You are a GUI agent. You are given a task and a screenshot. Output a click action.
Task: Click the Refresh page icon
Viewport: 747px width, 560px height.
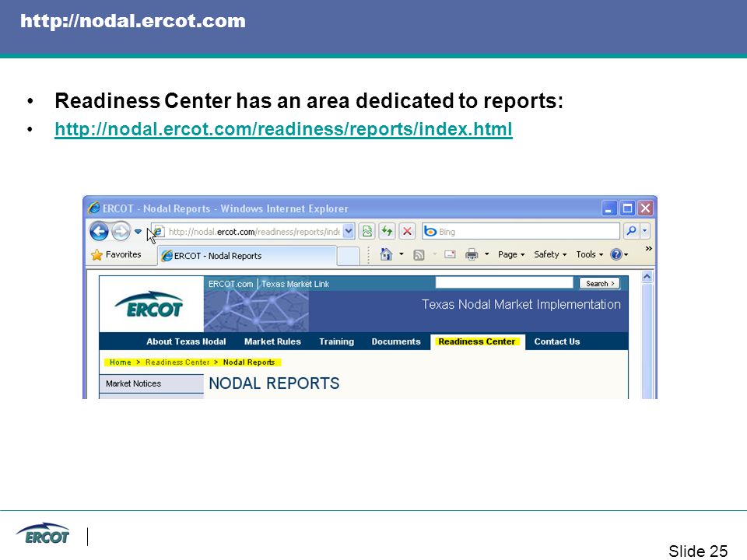click(387, 232)
